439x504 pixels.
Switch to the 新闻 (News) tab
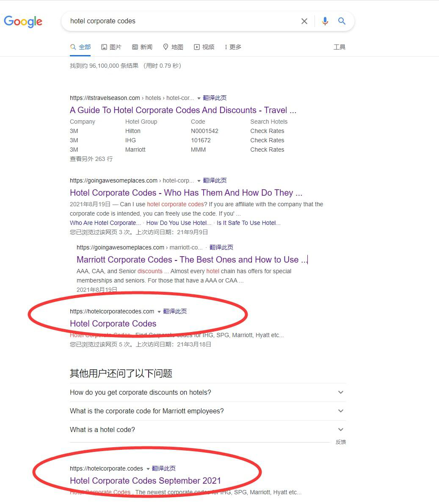(x=142, y=47)
